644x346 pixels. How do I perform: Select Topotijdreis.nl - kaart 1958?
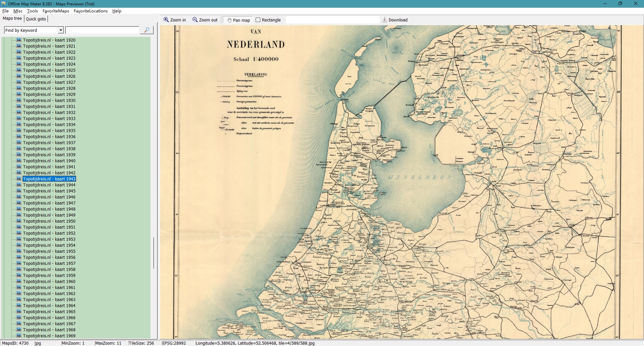click(x=49, y=269)
